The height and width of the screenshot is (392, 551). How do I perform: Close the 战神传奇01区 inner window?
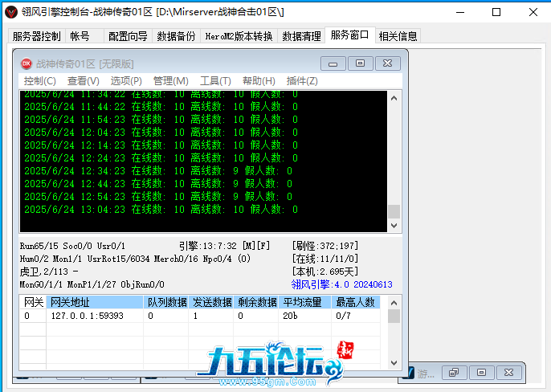pyautogui.click(x=388, y=63)
